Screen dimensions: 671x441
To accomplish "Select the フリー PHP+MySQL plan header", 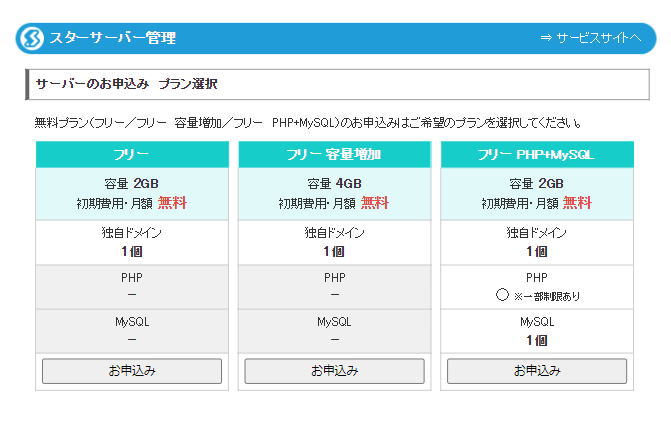I will [537, 154].
